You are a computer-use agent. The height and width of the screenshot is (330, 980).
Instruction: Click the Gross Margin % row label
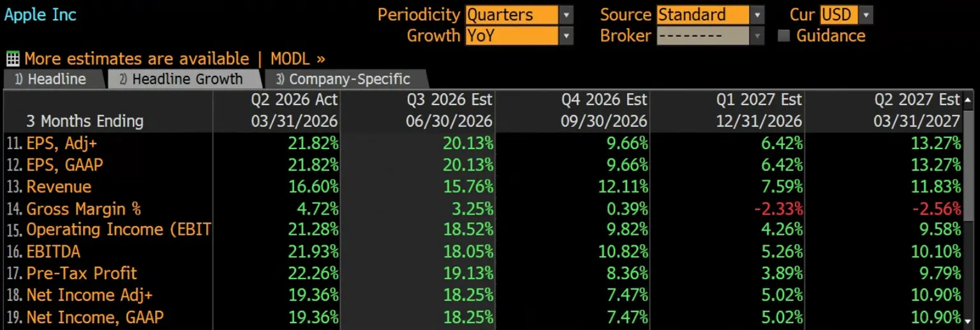(x=83, y=208)
